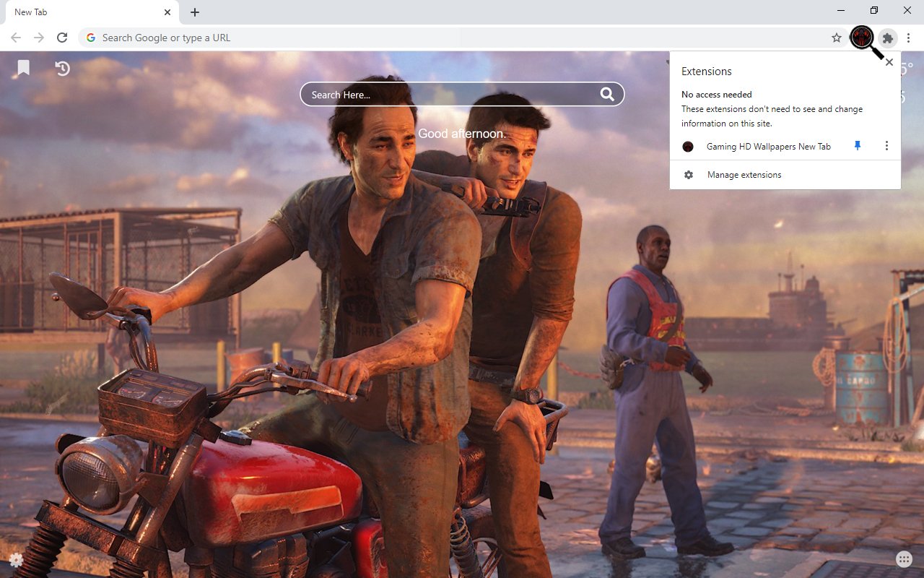Open the bookmarks icon on the page

coord(24,68)
